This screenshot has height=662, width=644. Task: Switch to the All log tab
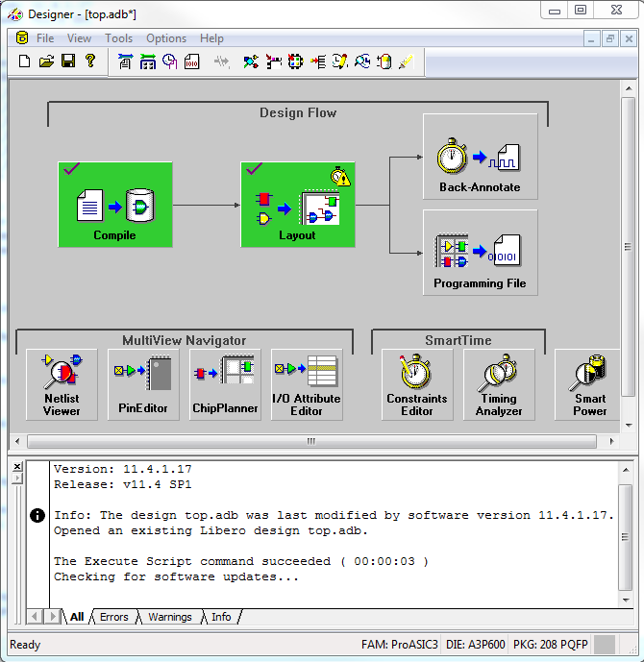tap(77, 617)
